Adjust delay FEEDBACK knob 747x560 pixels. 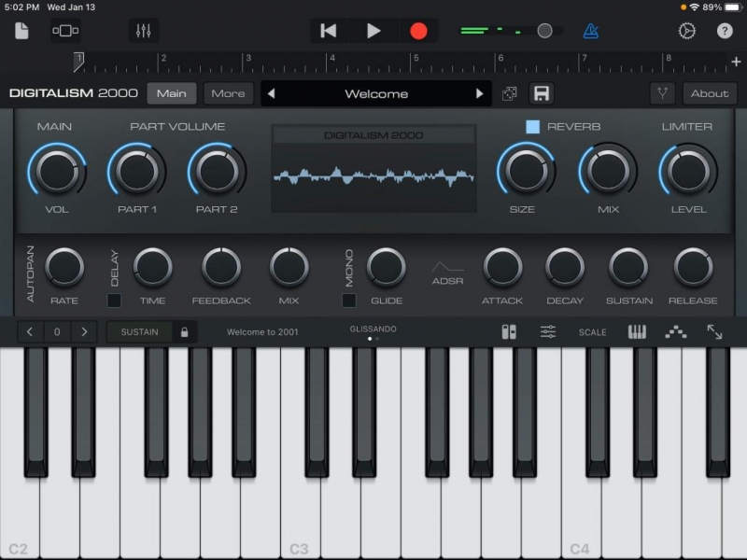221,267
